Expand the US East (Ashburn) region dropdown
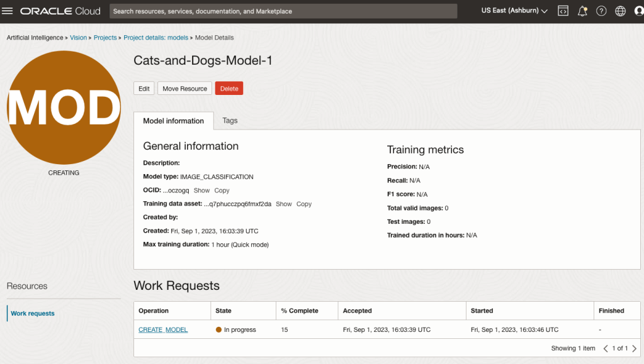This screenshot has width=644, height=364. (514, 11)
